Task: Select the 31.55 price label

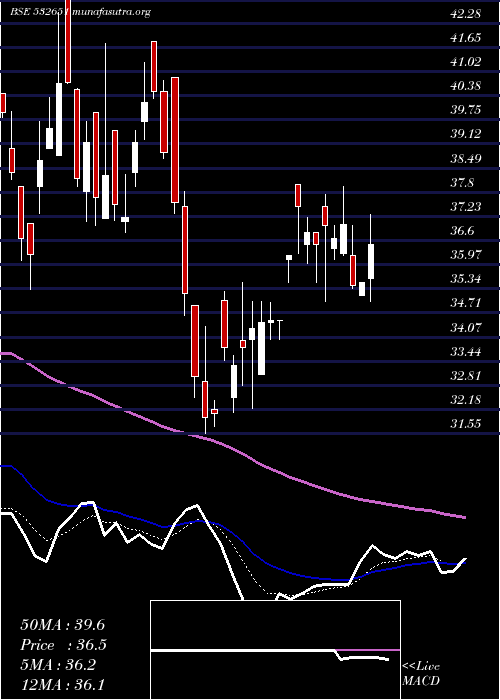Action: [466, 423]
